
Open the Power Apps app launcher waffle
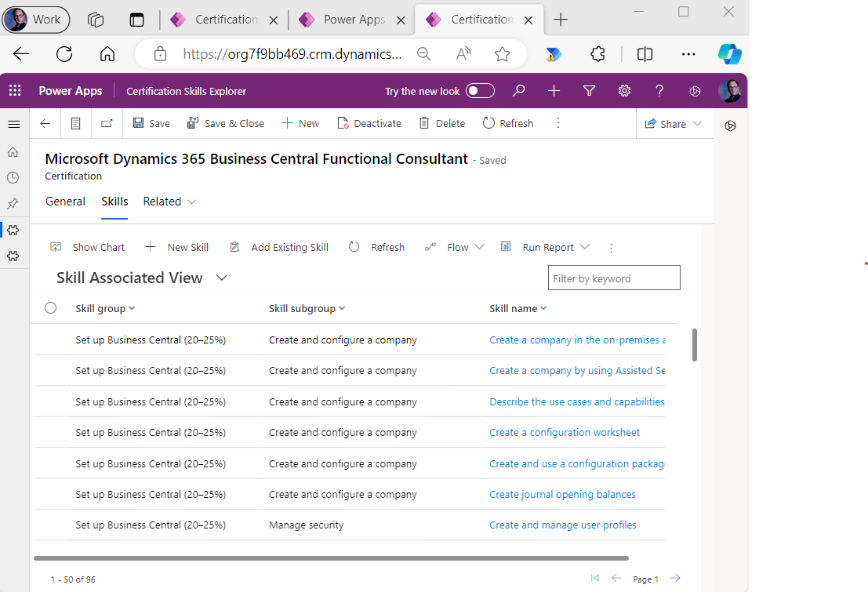(15, 91)
